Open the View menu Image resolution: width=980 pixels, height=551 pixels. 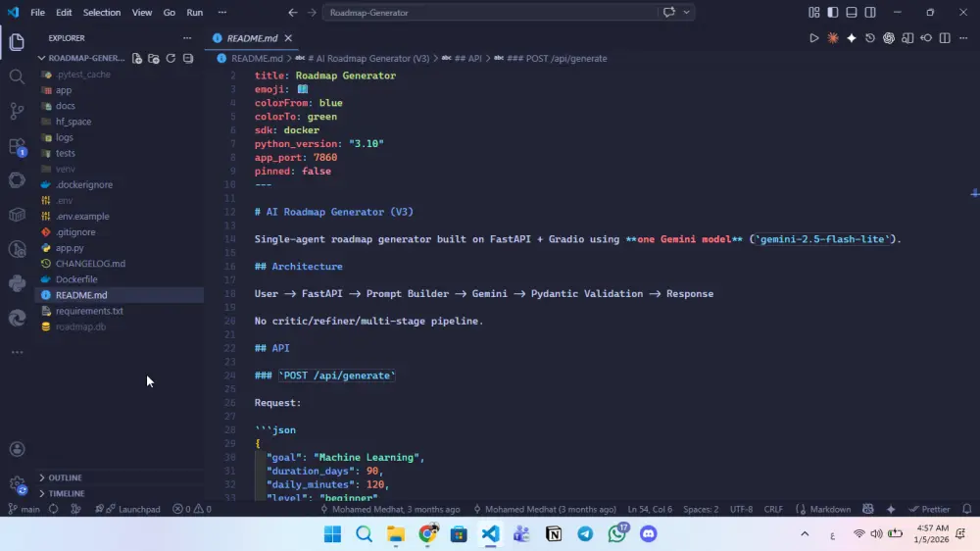[x=142, y=13]
